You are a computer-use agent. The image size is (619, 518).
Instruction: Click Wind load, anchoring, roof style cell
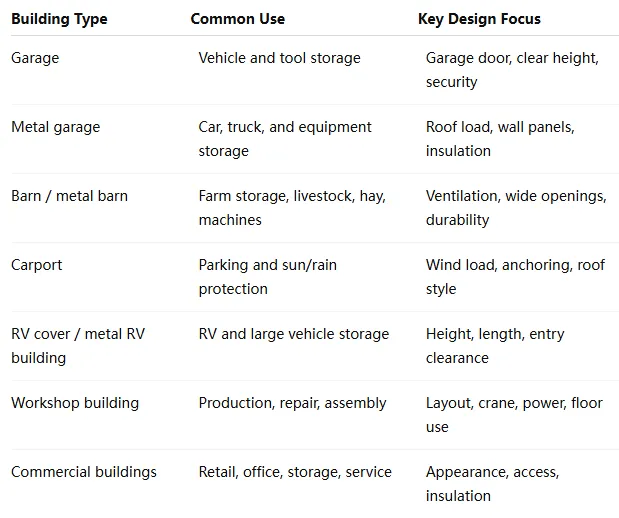coord(515,277)
